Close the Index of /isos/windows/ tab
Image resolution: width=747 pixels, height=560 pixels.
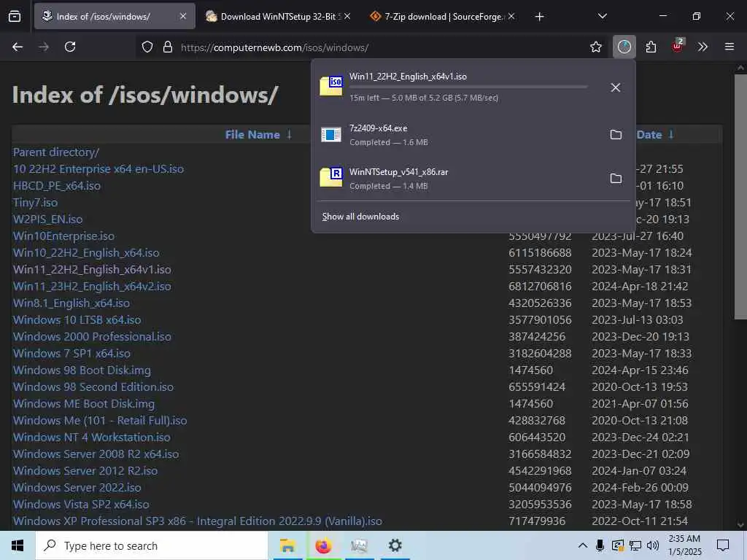[x=183, y=16]
